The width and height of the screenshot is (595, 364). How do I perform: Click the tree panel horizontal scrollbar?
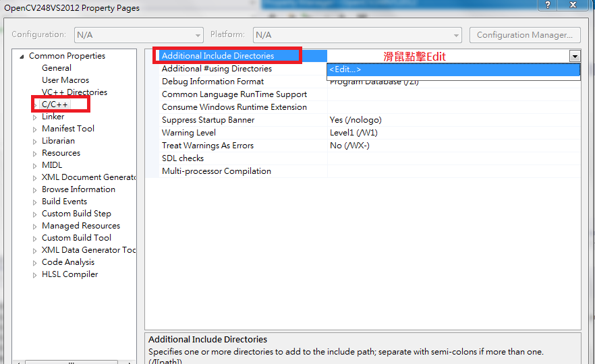click(x=72, y=362)
